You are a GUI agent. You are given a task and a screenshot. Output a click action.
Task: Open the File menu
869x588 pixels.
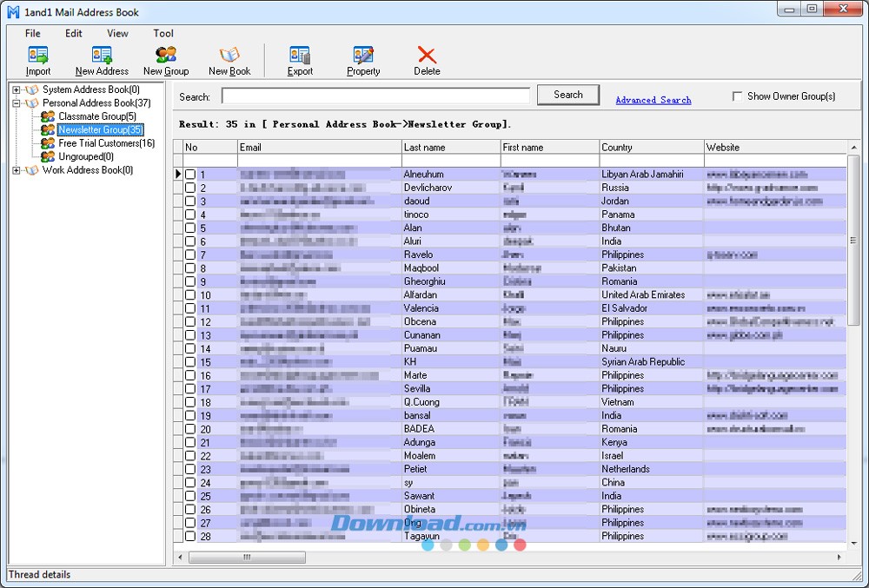tap(33, 34)
